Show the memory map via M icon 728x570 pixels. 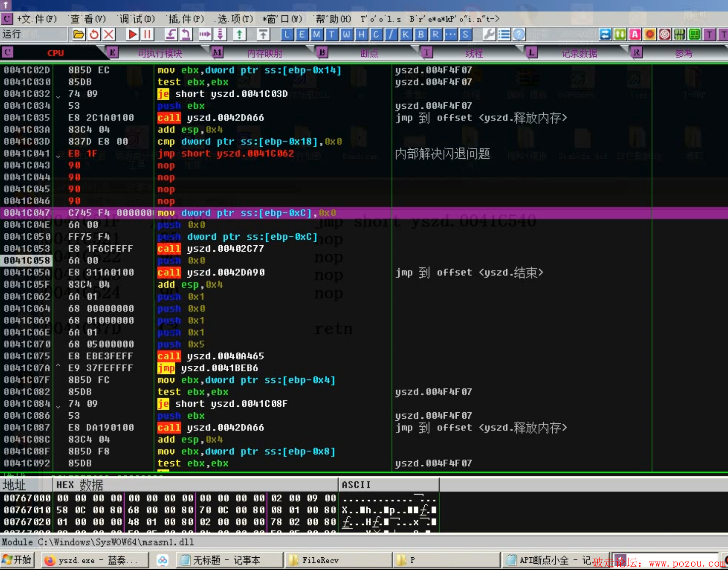[x=316, y=34]
